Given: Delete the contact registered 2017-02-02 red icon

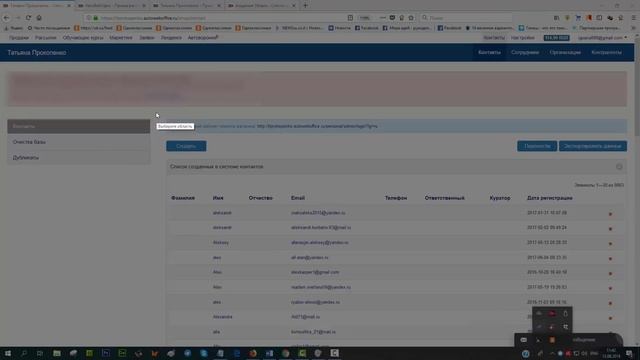Looking at the screenshot, I should (610, 229).
